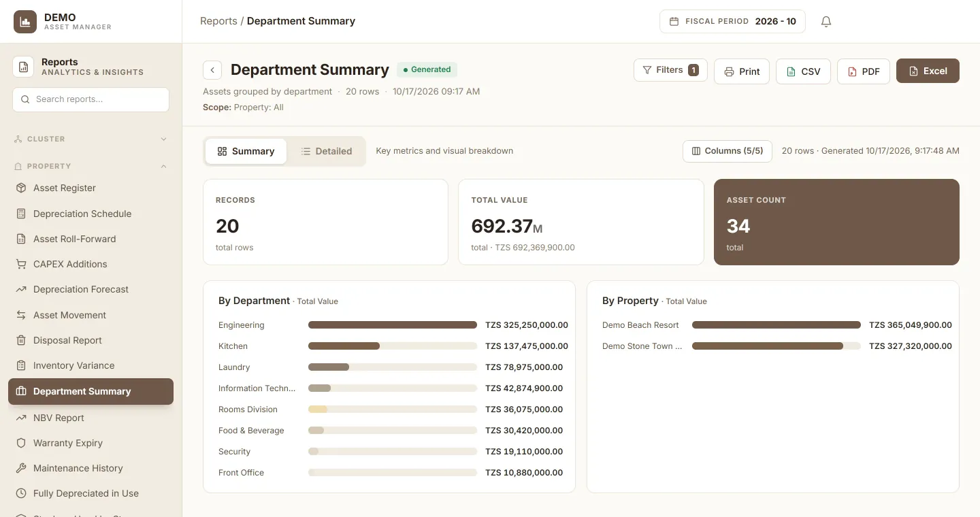Click the Kitchen department row label

(x=233, y=346)
